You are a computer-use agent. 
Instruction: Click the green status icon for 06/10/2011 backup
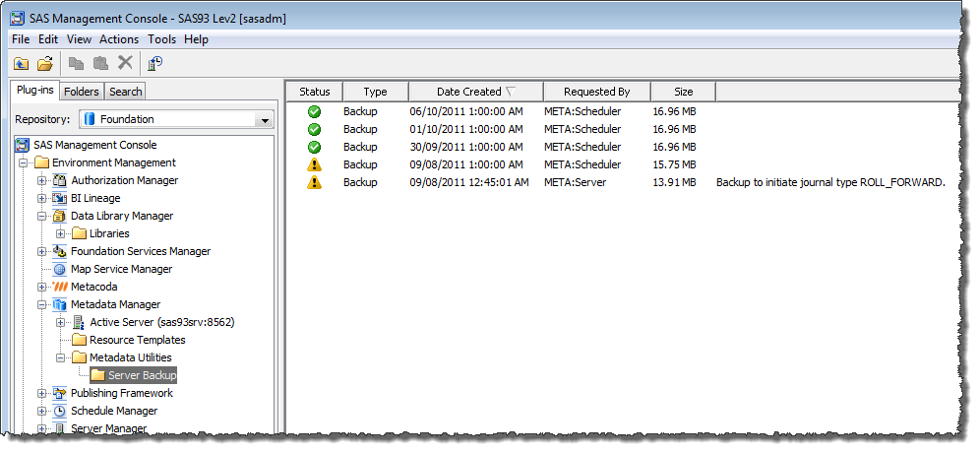point(315,111)
